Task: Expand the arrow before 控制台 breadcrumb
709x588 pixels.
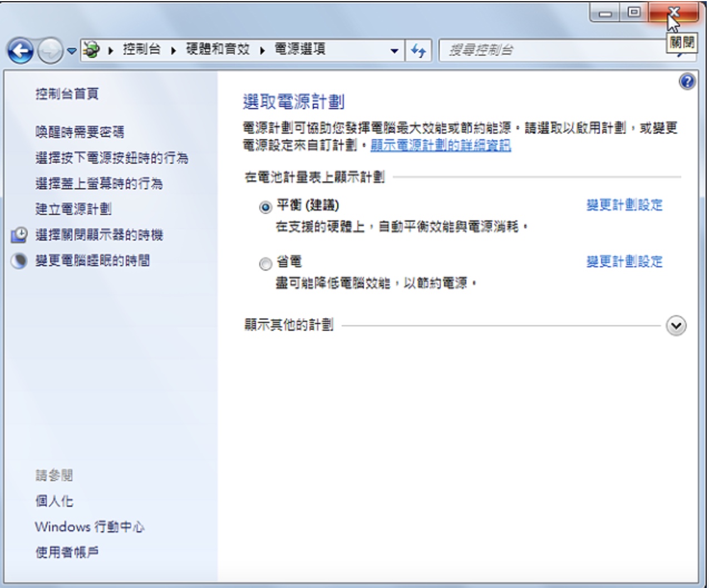Action: pos(111,51)
